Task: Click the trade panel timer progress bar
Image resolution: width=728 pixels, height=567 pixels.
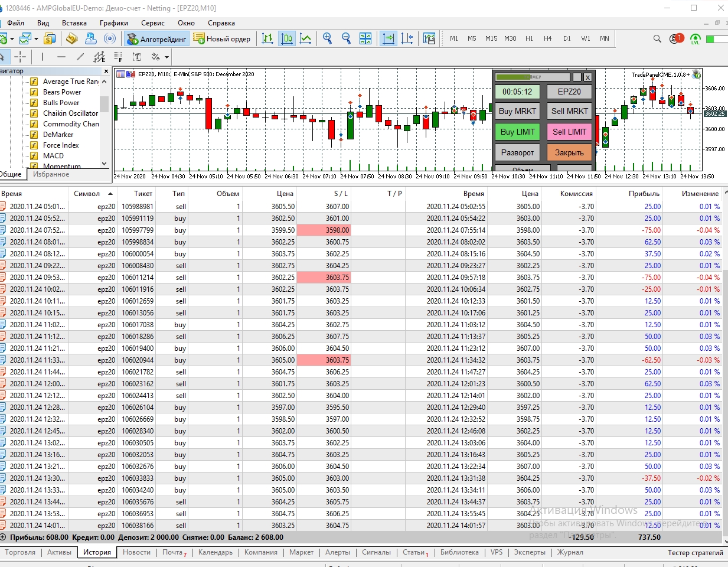Action: coord(533,77)
